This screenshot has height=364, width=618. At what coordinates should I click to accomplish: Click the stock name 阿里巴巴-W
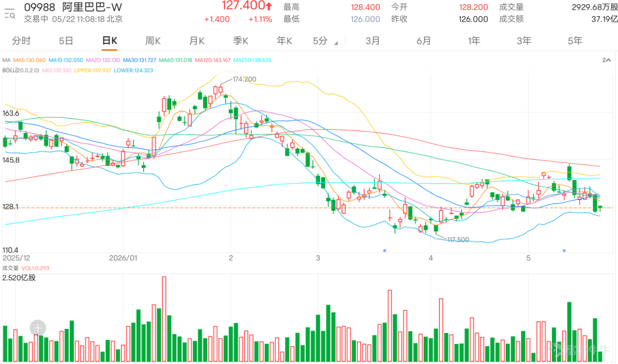click(x=92, y=7)
